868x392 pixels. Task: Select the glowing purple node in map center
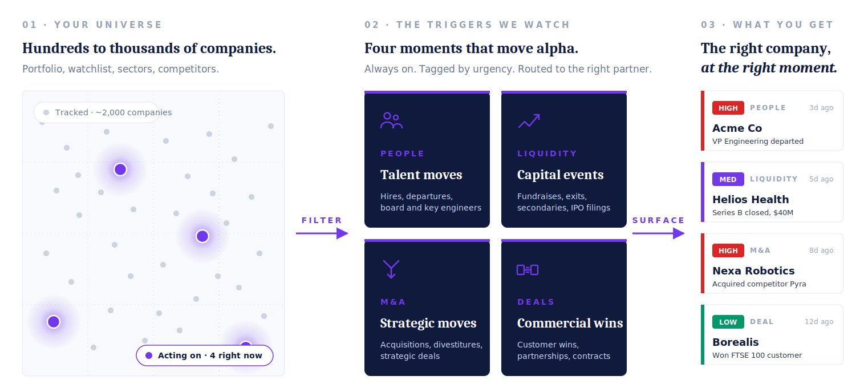click(x=202, y=236)
